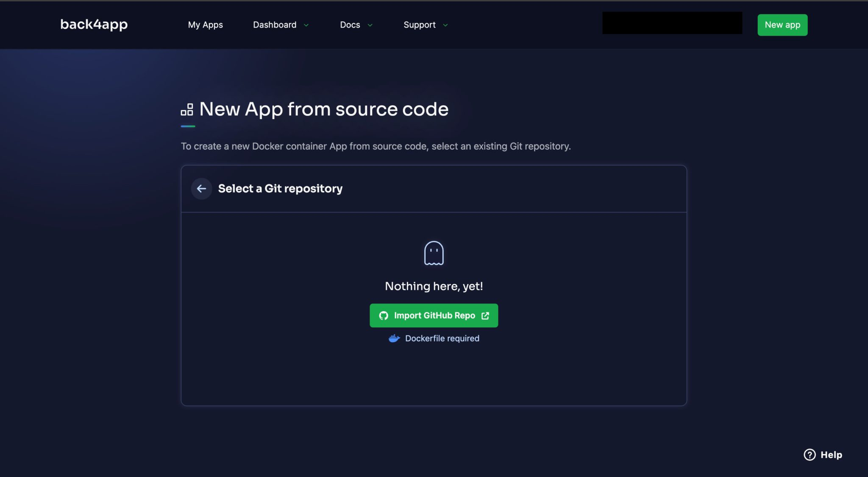Click the redacted account area in the header
Viewport: 868px width, 477px height.
coord(672,22)
